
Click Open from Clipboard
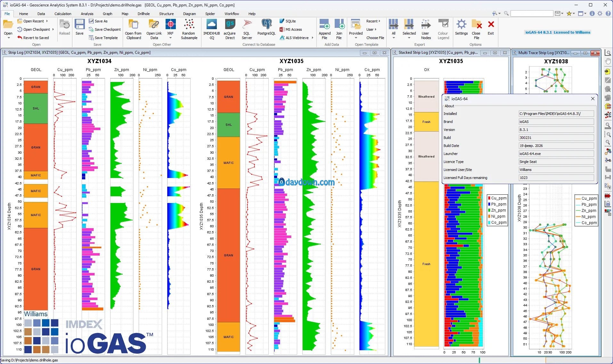click(133, 25)
